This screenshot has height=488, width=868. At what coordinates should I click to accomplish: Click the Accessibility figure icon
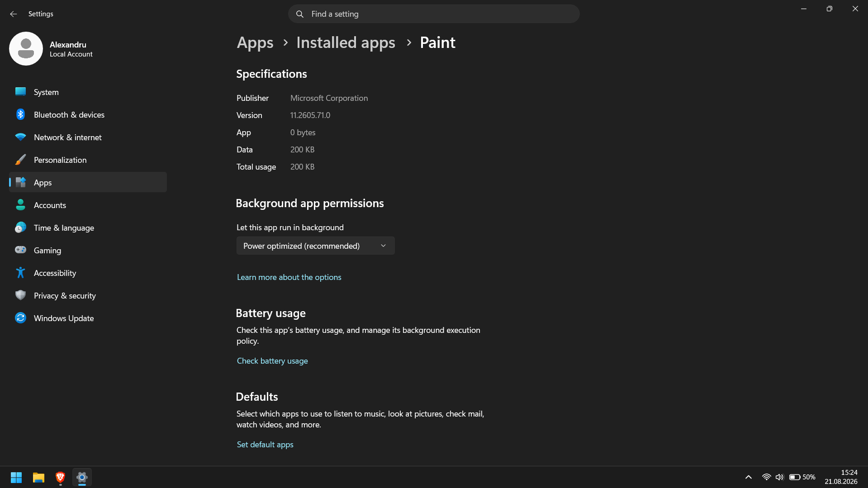click(x=20, y=273)
